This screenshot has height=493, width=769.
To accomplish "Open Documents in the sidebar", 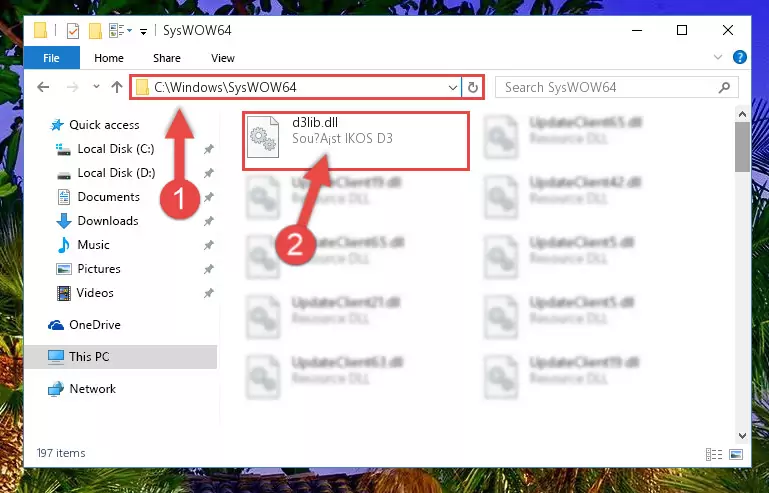I will click(108, 197).
